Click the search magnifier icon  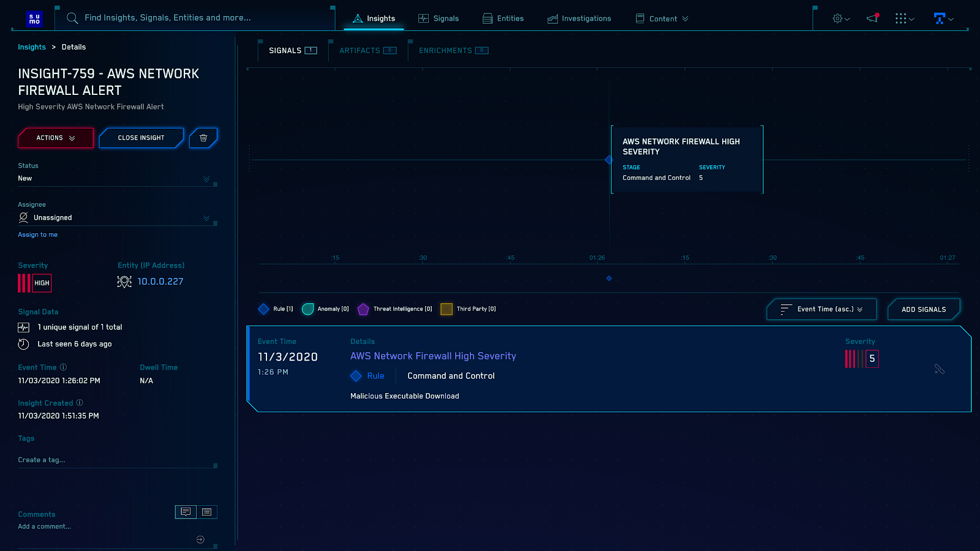click(x=72, y=18)
